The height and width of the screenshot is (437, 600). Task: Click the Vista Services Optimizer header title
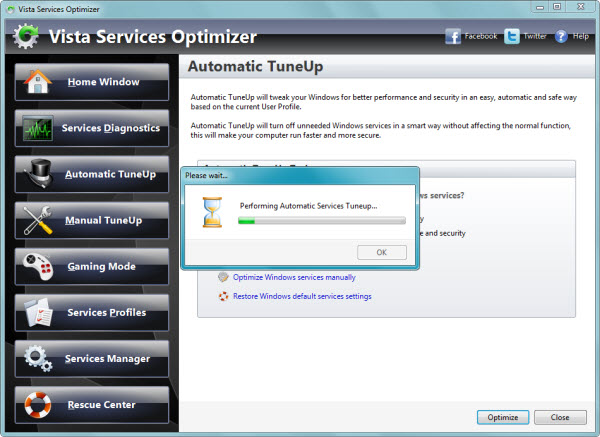[153, 37]
